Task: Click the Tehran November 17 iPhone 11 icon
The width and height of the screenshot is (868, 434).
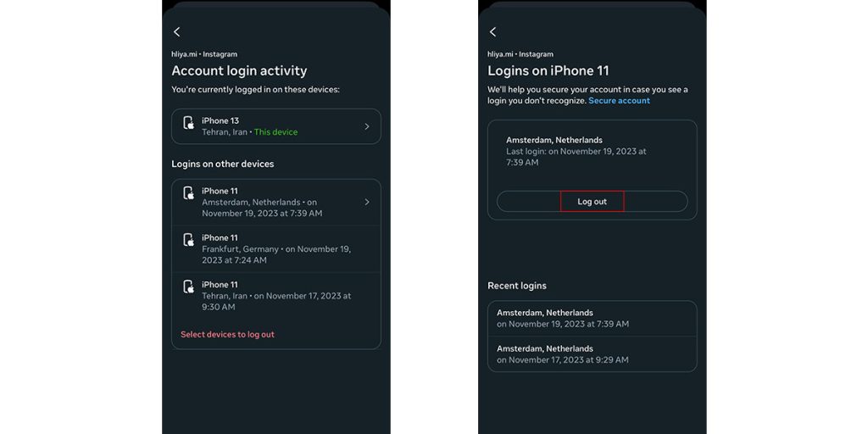Action: pos(189,287)
